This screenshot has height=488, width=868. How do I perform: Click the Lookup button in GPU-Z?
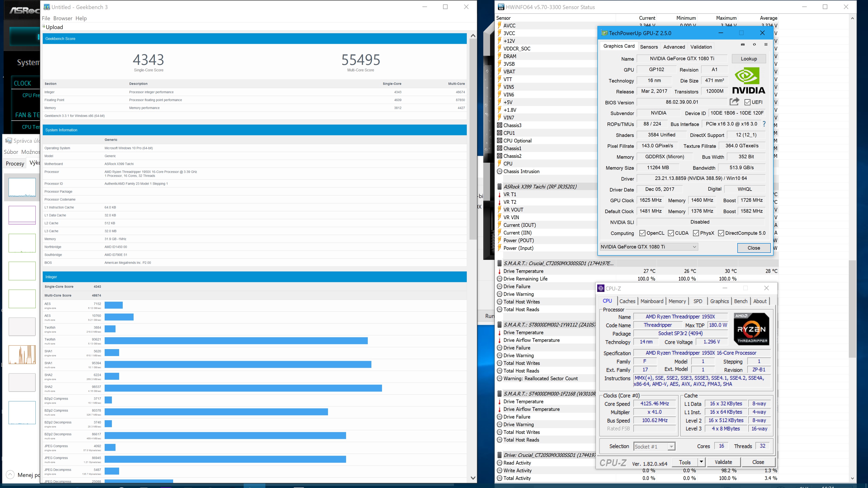coord(749,59)
